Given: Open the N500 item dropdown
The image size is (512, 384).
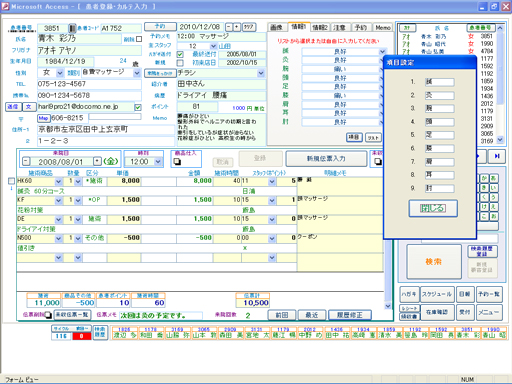Looking at the screenshot, I should [x=58, y=238].
